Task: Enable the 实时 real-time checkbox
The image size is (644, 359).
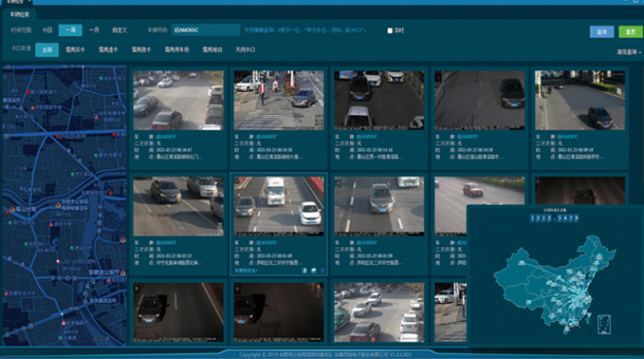Action: click(x=390, y=30)
